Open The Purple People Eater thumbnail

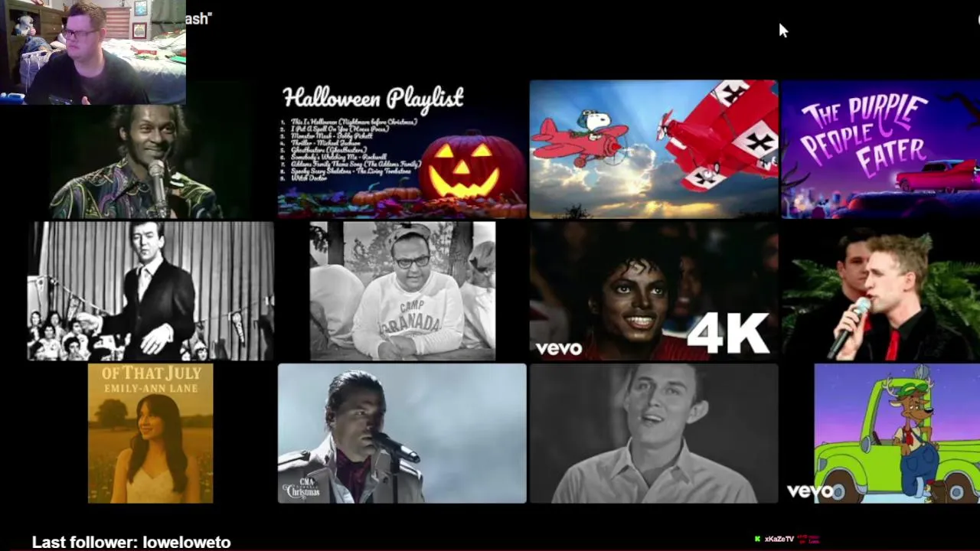880,149
